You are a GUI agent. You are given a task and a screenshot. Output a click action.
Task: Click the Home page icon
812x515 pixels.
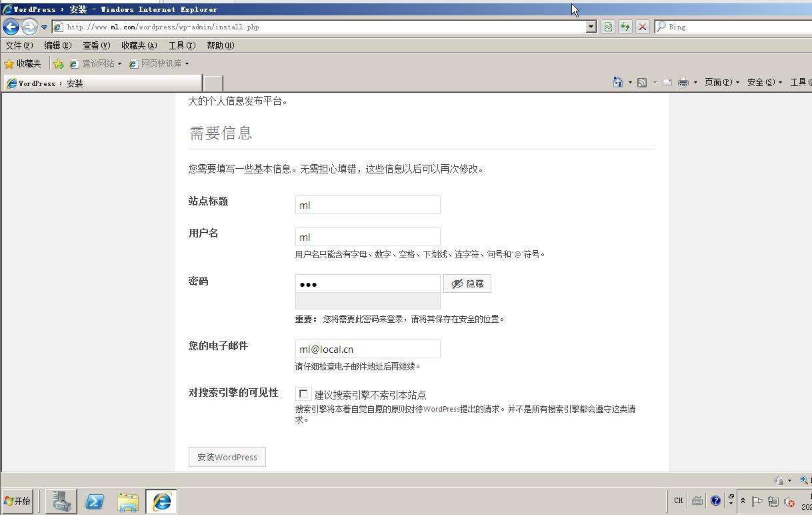tap(618, 82)
